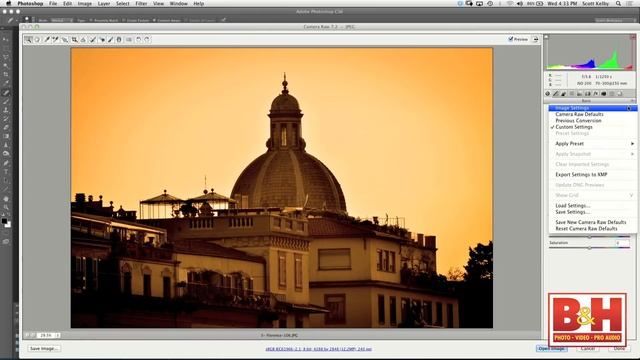Click the Saturation value field
640x360 pixels.
tap(622, 243)
